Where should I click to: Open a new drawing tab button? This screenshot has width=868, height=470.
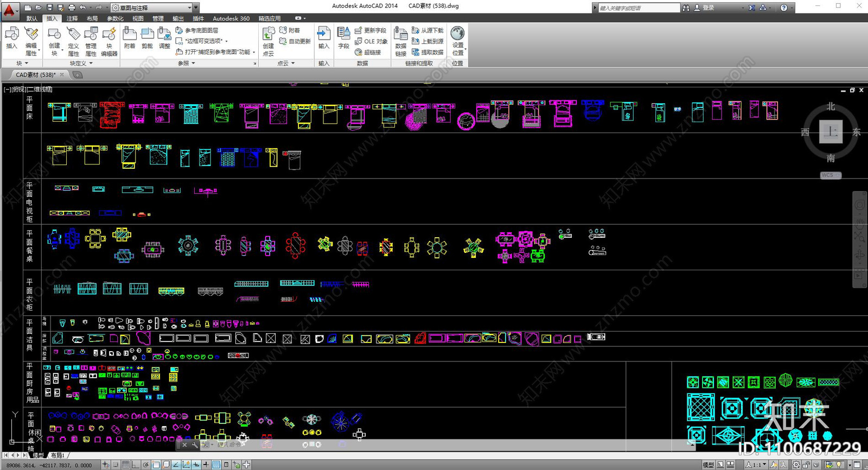pyautogui.click(x=78, y=75)
